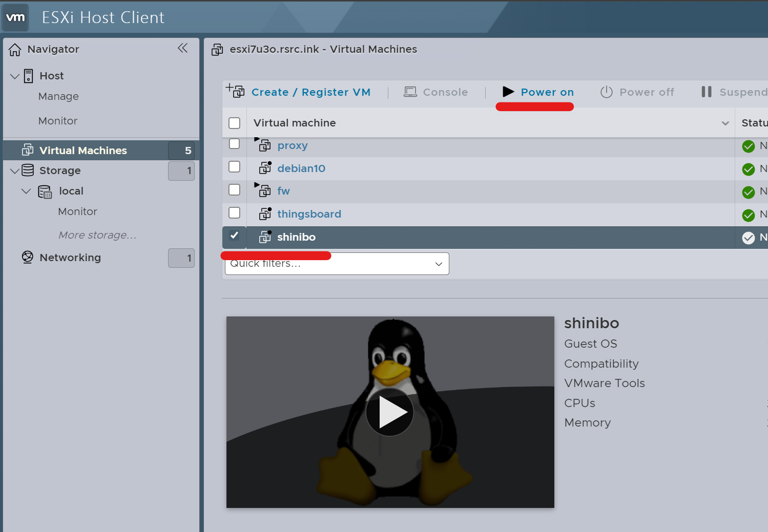Click the Power on button label
Image resolution: width=768 pixels, height=532 pixels.
pyautogui.click(x=547, y=92)
